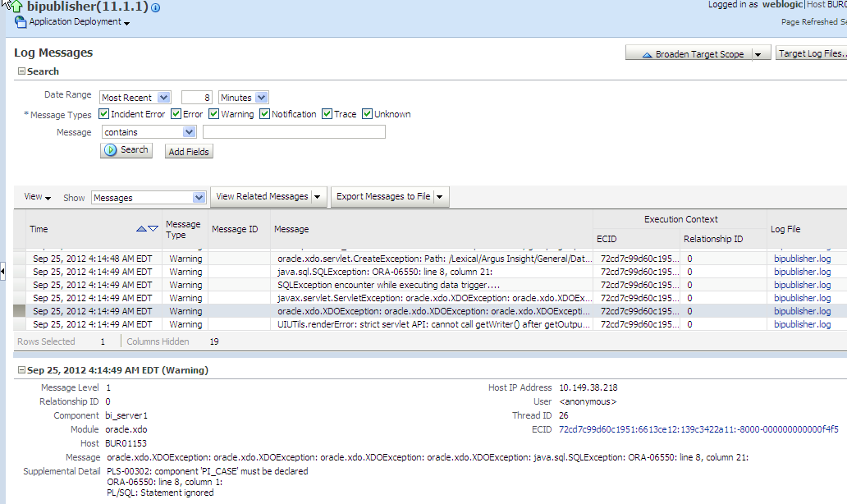Open the Application Deployment menu

(80, 22)
